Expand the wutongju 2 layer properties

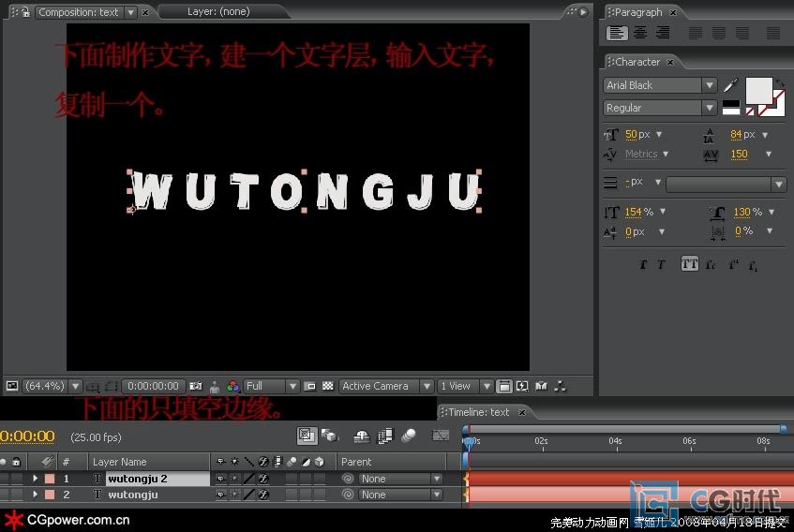[x=35, y=479]
